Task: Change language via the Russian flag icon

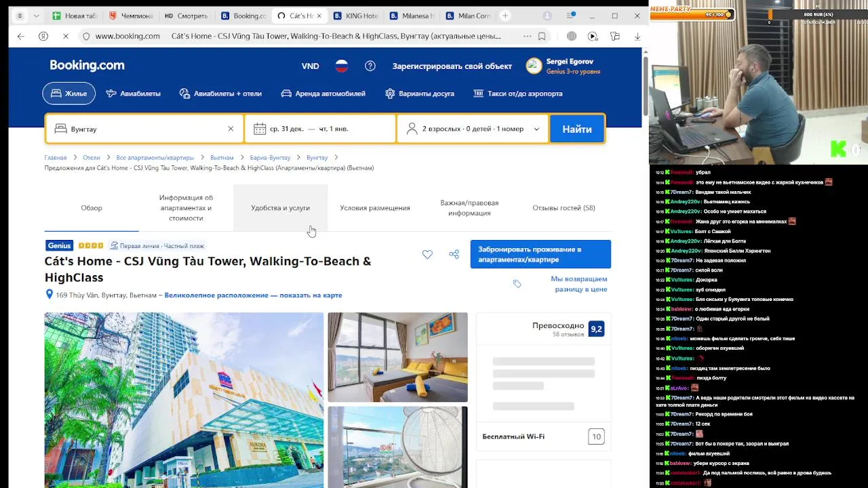Action: [x=342, y=66]
